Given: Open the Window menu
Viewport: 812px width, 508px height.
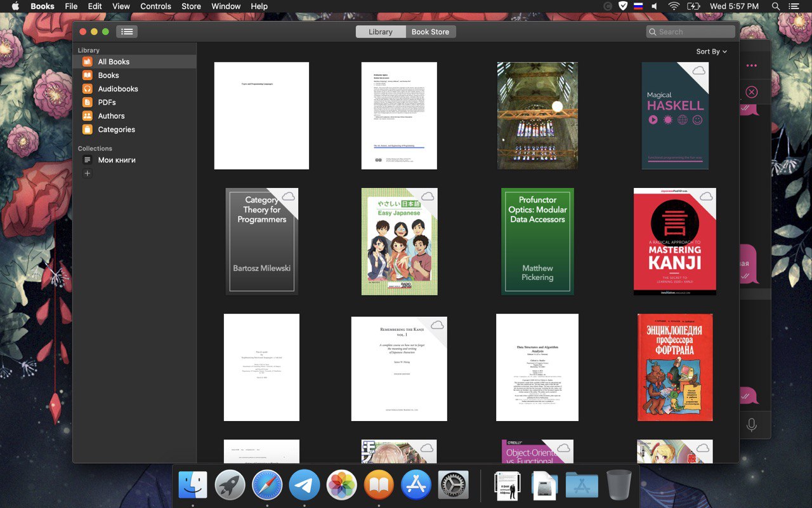Looking at the screenshot, I should tap(226, 6).
